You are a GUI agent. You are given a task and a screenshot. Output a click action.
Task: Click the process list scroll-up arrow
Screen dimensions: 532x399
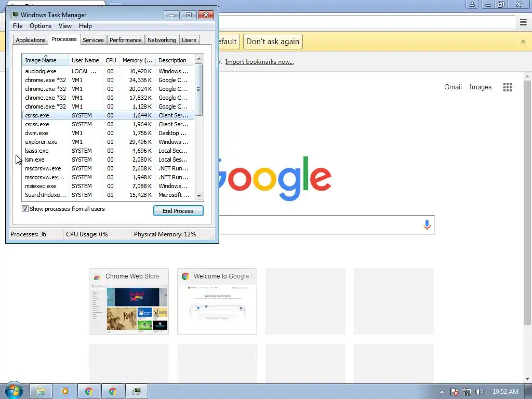tap(199, 59)
